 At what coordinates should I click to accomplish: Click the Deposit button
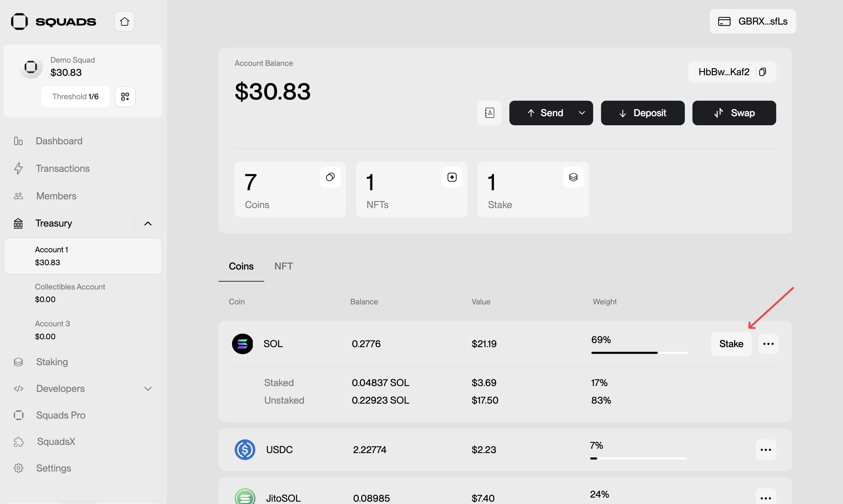pyautogui.click(x=643, y=113)
